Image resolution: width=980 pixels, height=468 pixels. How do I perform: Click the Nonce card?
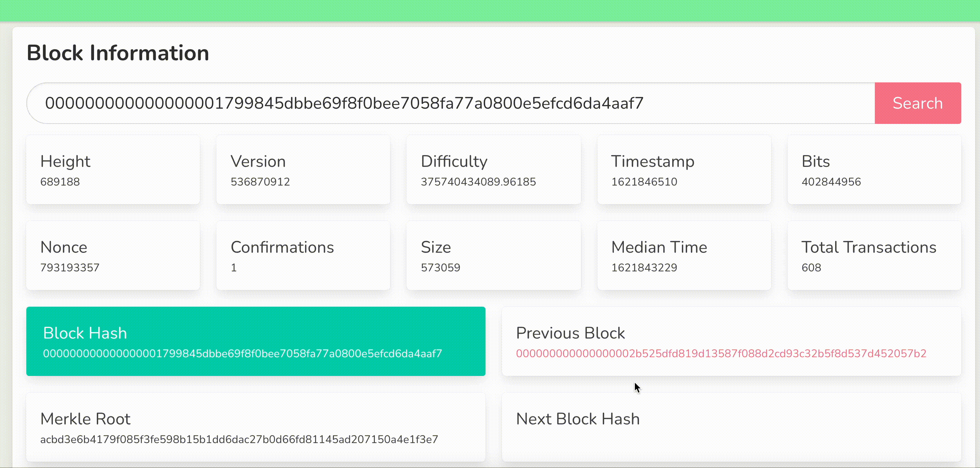tap(113, 255)
